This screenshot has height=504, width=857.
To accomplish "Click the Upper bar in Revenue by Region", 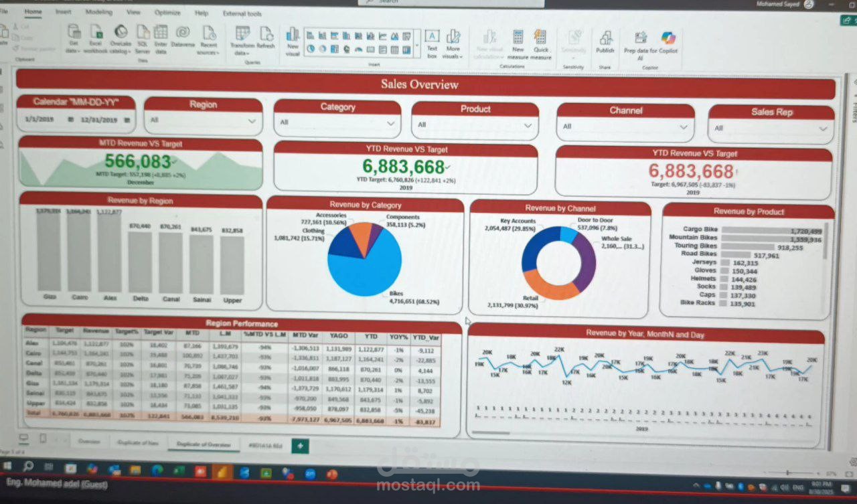I will tap(232, 265).
